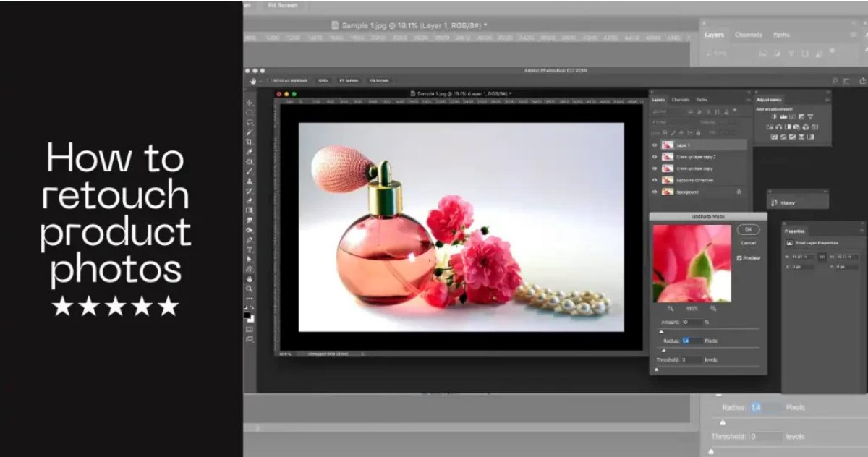868x457 pixels.
Task: Open the Layers panel menu
Action: coord(749,100)
